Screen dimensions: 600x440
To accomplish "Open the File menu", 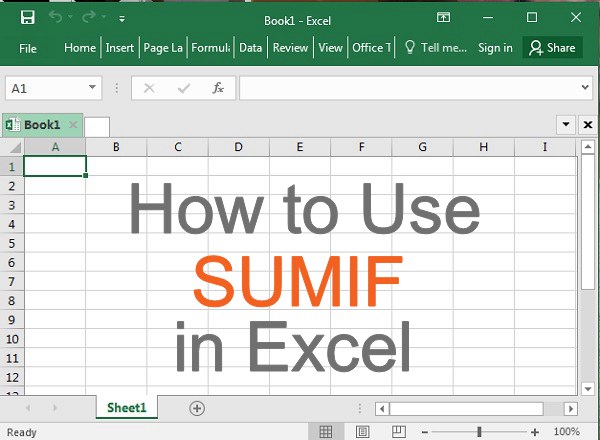I will (x=28, y=48).
